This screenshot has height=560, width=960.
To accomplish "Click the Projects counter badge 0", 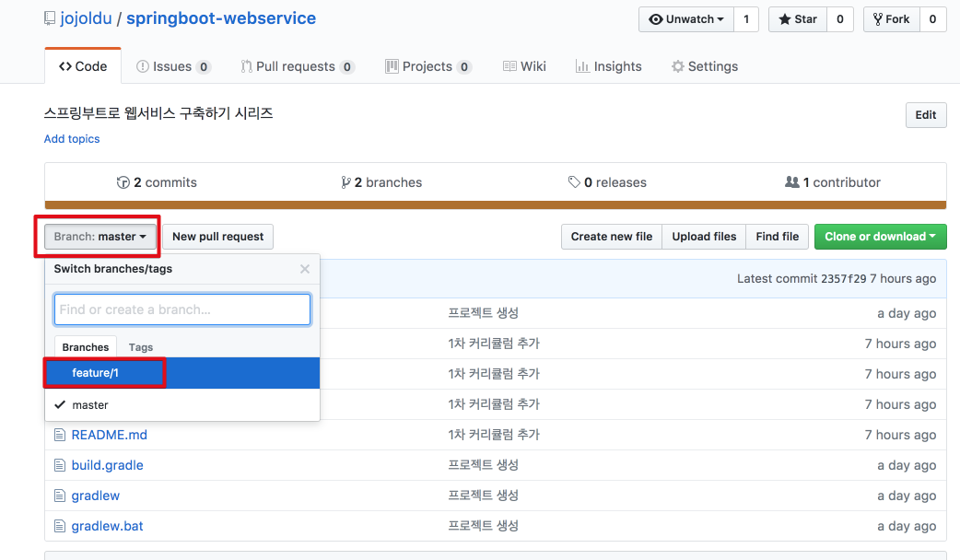I will coord(464,66).
